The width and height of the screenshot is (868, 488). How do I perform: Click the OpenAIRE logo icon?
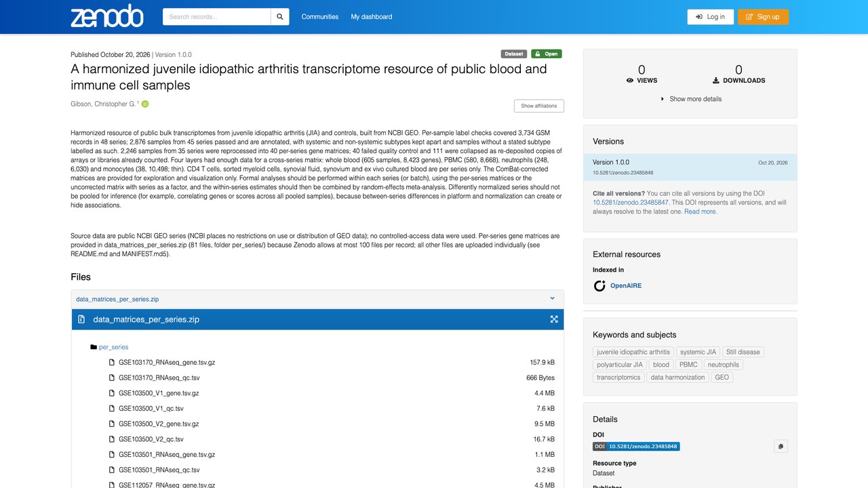pos(599,286)
